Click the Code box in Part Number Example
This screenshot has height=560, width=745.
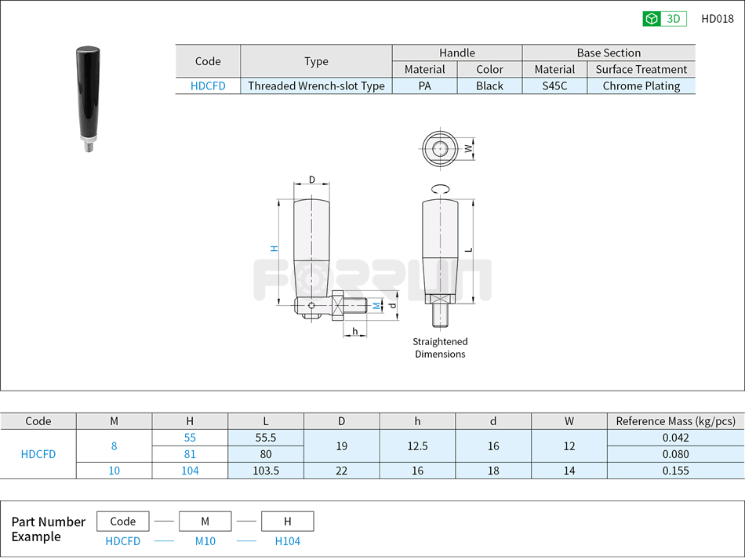click(x=122, y=521)
